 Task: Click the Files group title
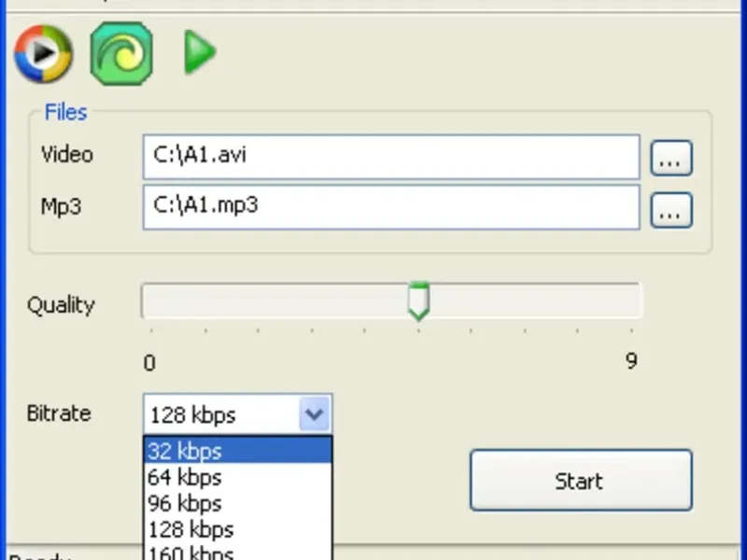coord(65,112)
